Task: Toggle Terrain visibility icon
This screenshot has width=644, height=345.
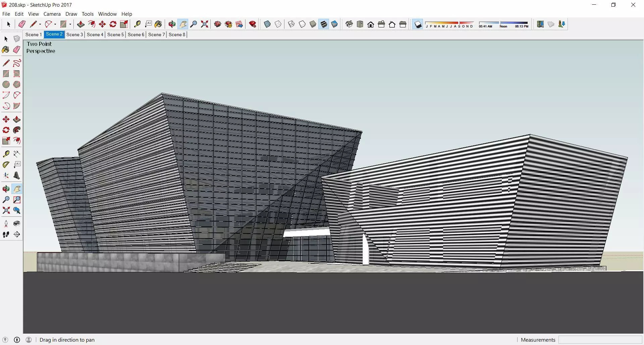Action: tap(551, 24)
